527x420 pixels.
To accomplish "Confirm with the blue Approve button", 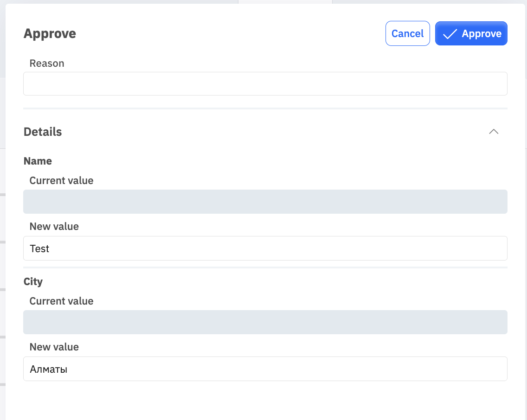I will pos(471,33).
